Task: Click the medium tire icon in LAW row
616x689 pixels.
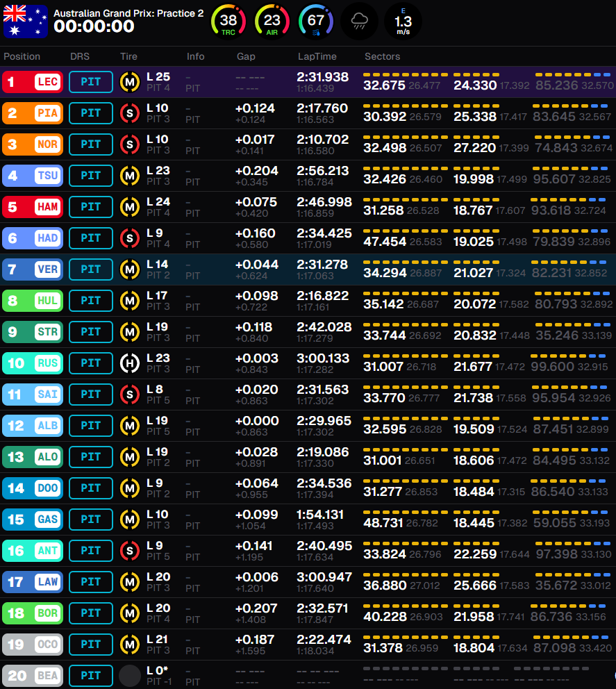Action: point(130,582)
